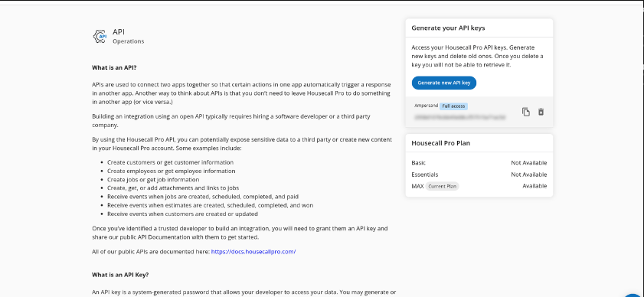
Task: Delete the Ampersand API key
Action: tap(541, 112)
